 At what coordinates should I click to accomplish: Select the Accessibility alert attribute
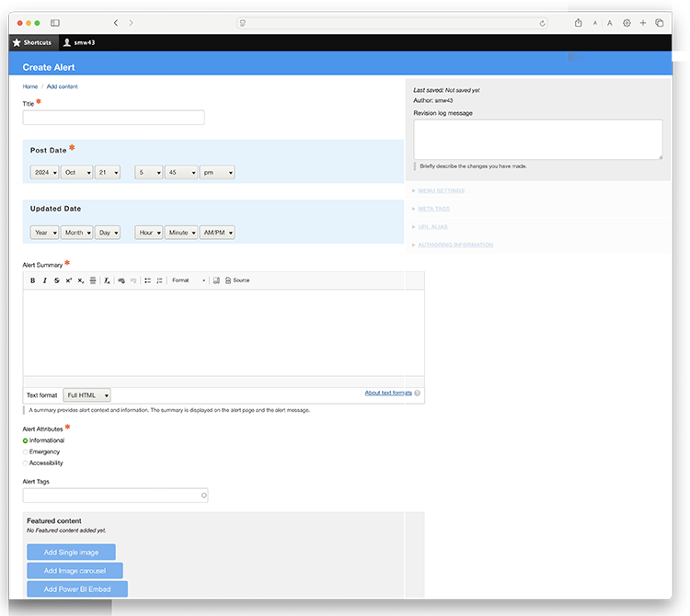25,463
